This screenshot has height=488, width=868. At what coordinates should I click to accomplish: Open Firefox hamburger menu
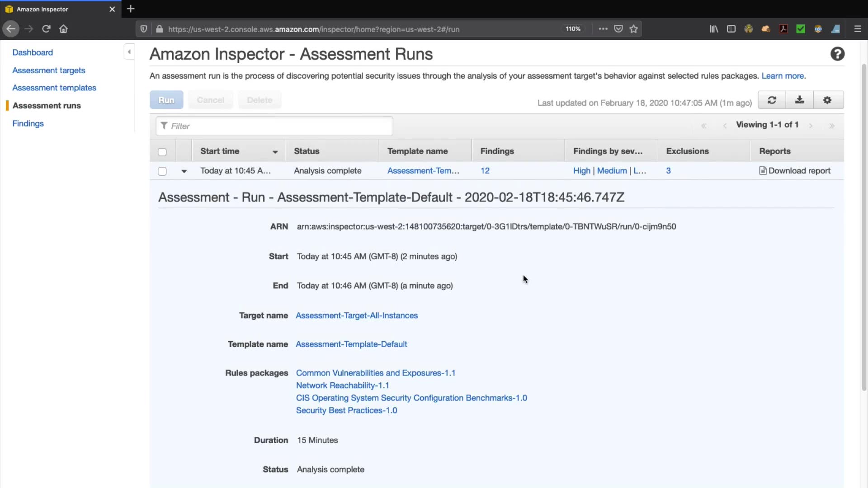click(857, 29)
